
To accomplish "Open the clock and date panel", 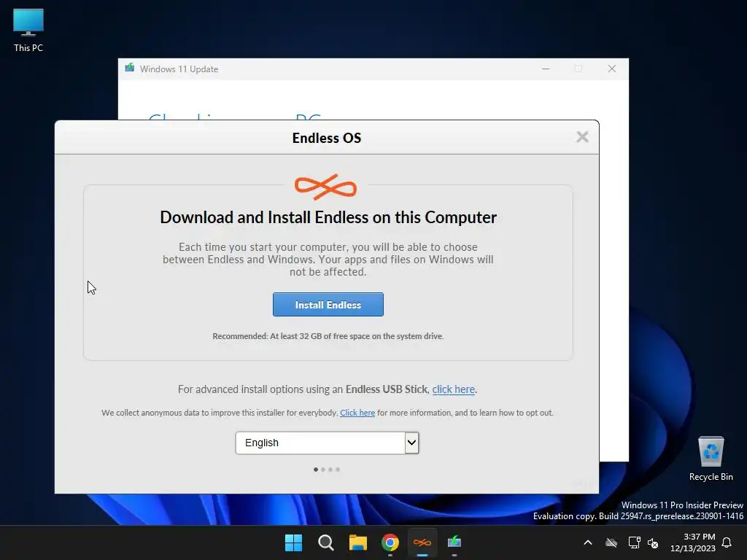I will [x=693, y=542].
